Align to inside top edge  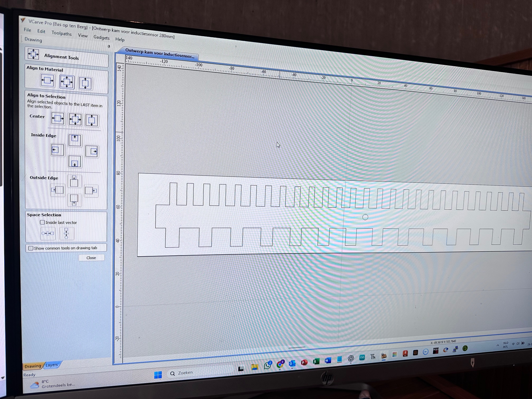tap(75, 140)
